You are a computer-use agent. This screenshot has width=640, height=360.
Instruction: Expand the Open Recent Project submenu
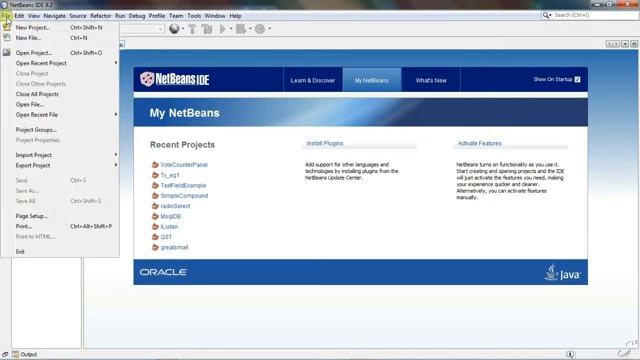pos(60,63)
